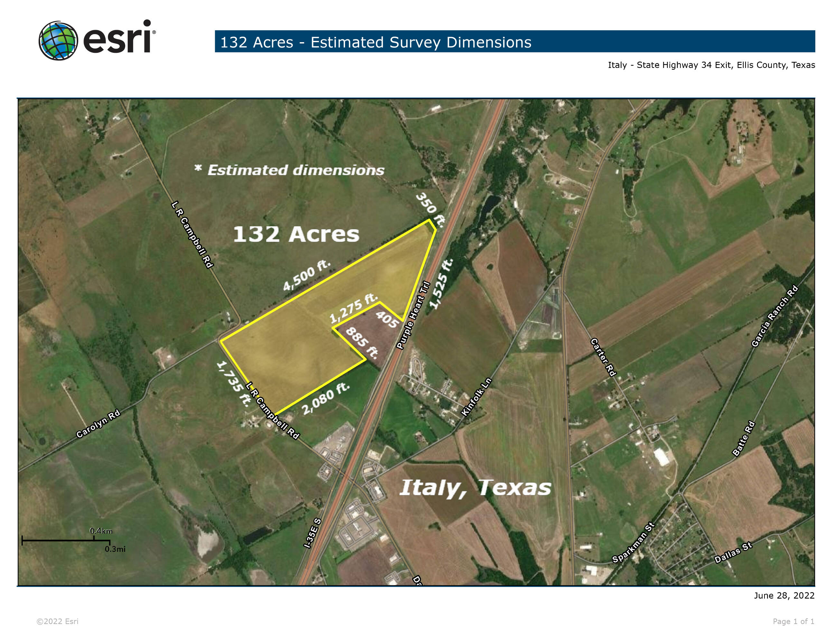Click the Italy, Texas map label
The image size is (833, 644).
point(475,488)
